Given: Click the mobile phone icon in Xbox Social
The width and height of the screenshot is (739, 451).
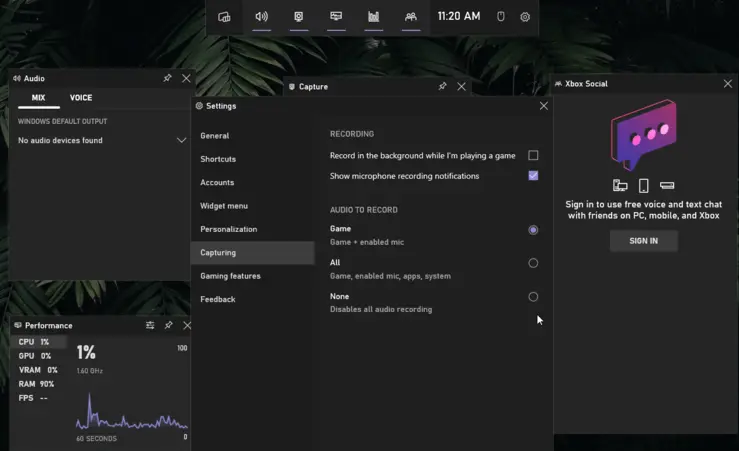Looking at the screenshot, I should click(x=643, y=186).
